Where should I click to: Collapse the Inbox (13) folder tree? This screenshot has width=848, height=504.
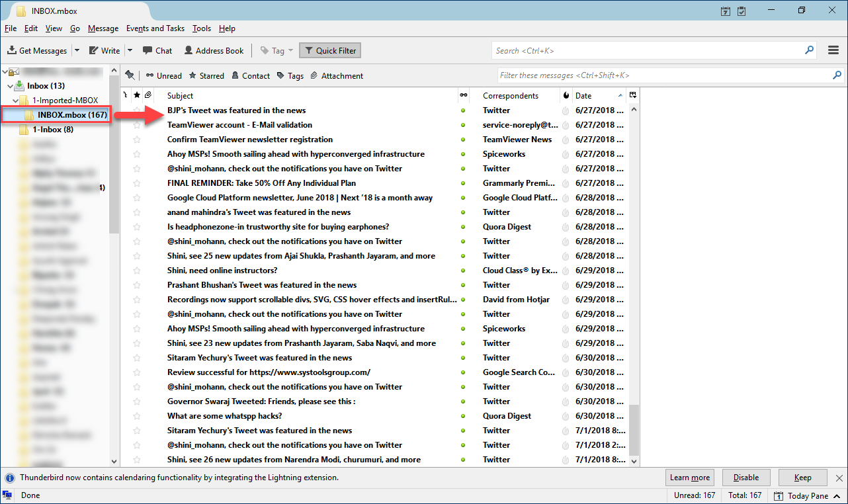click(x=9, y=86)
